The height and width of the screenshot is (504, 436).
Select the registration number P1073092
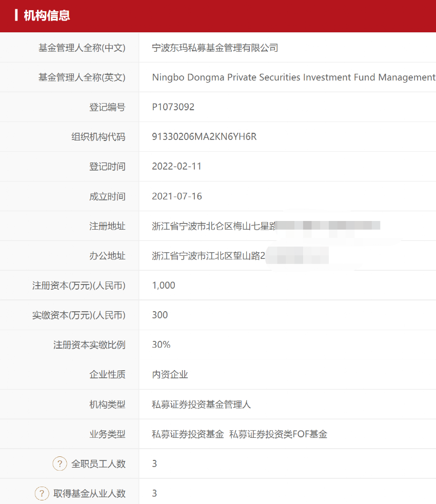point(173,107)
